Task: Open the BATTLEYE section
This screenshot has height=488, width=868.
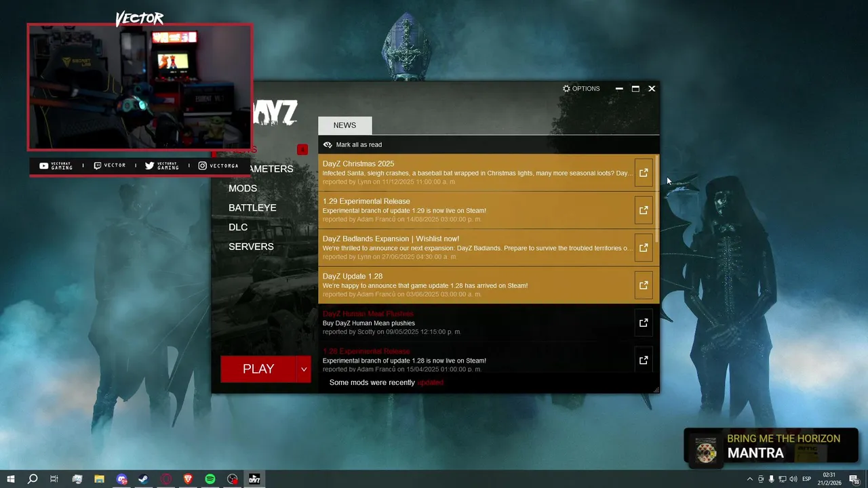Action: tap(252, 207)
